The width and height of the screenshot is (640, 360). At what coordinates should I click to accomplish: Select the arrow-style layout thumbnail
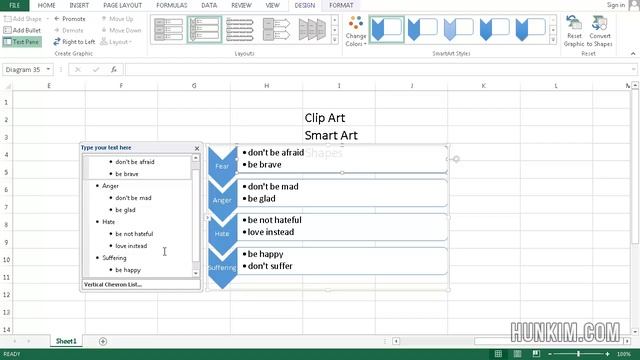pyautogui.click(x=276, y=29)
